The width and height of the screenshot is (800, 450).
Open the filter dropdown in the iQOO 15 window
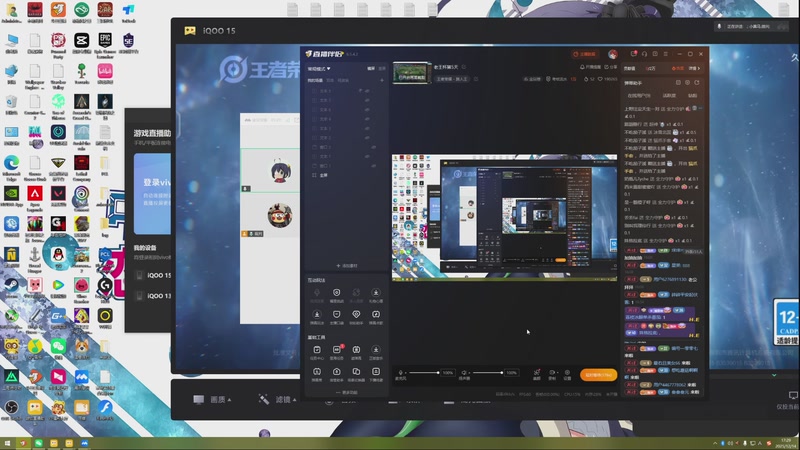(278, 399)
